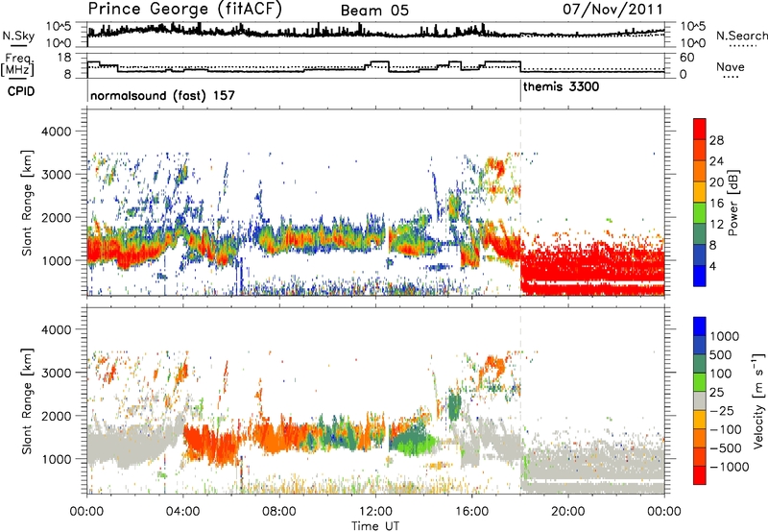Click 'normalsound (fast) 157' text
768x532 pixels.
point(162,95)
